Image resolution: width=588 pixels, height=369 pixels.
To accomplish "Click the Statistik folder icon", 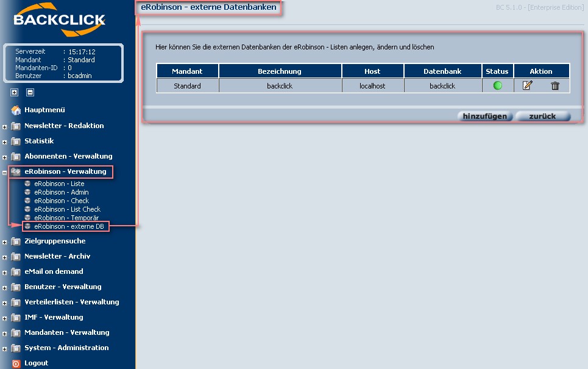I will pyautogui.click(x=16, y=141).
